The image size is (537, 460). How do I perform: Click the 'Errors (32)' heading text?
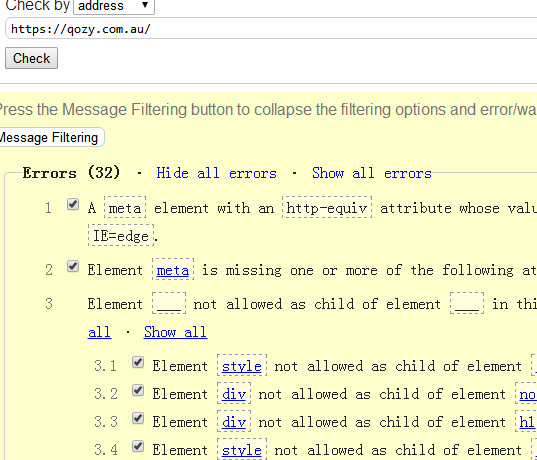tap(71, 173)
